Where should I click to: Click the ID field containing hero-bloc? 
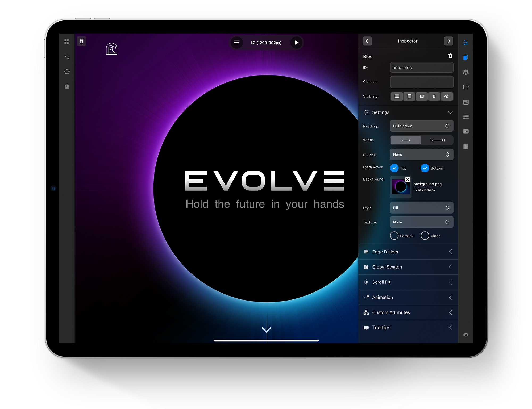[421, 68]
